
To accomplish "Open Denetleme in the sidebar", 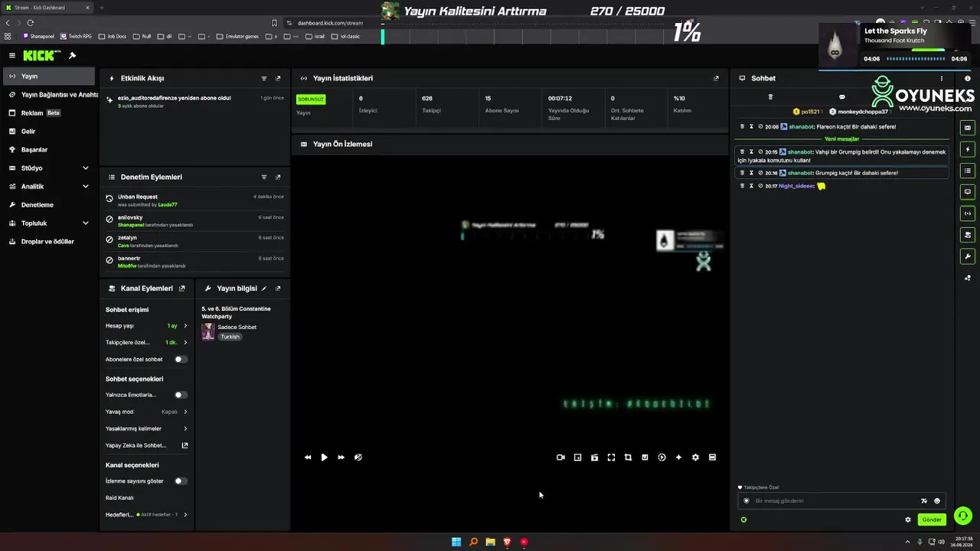I will click(x=48, y=205).
